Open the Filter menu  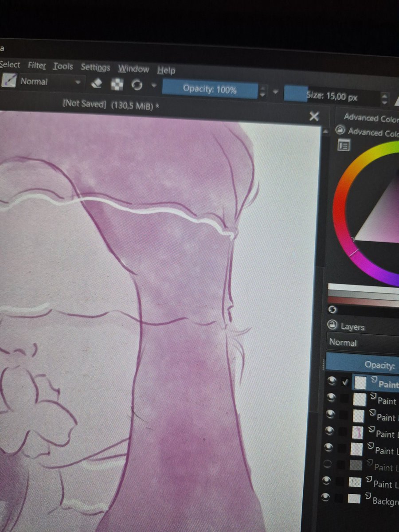(x=37, y=66)
